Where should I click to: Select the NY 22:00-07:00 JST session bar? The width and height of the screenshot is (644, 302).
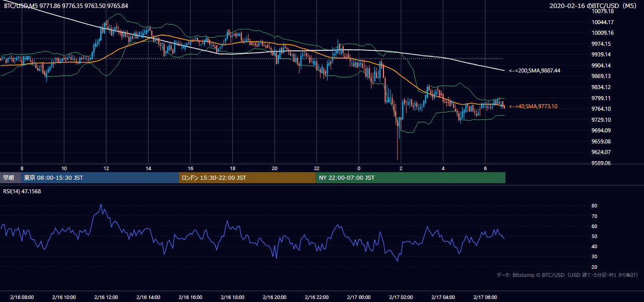[410, 178]
